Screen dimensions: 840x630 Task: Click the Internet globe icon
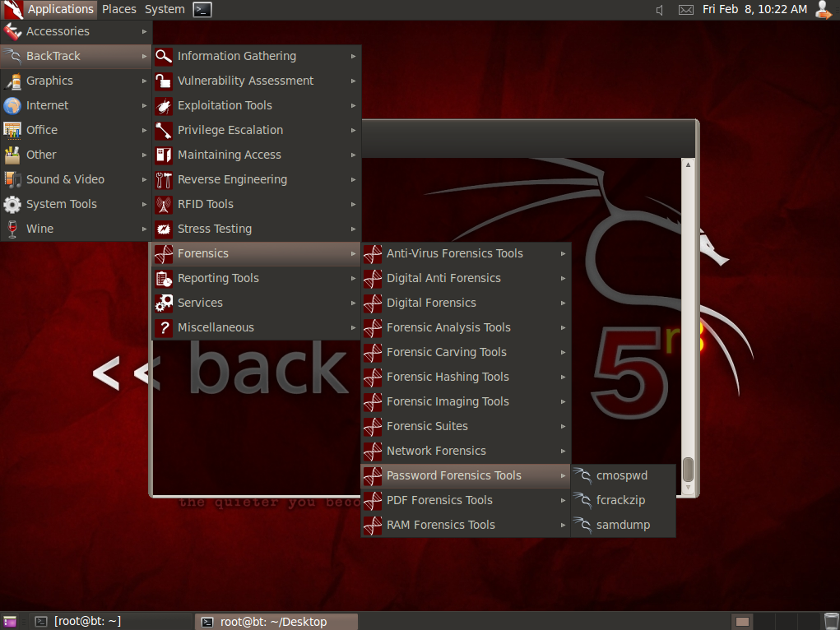[x=12, y=105]
